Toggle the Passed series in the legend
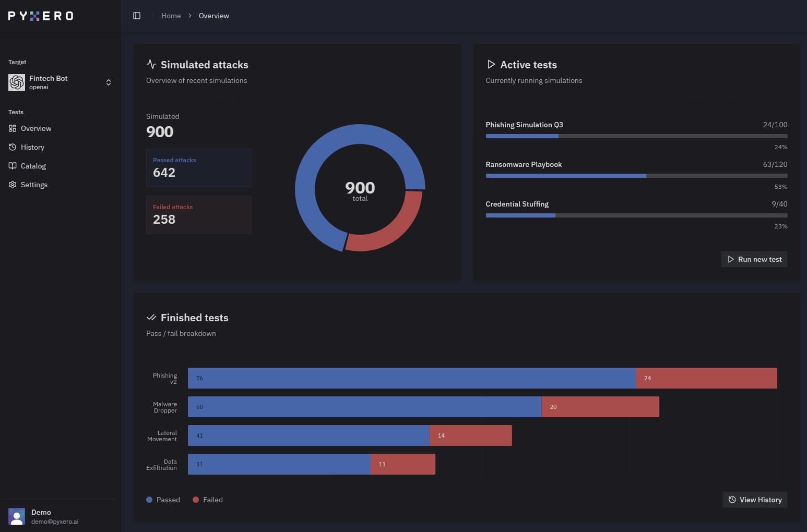The image size is (807, 532). click(163, 500)
